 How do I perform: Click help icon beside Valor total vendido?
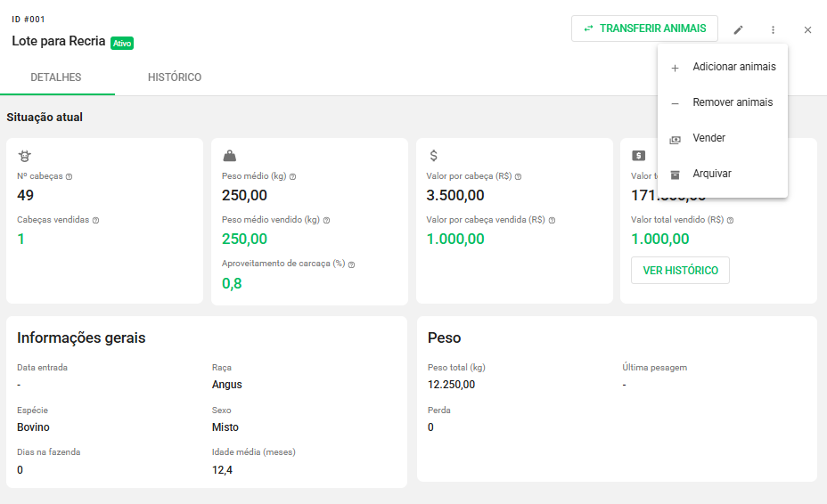pos(730,220)
